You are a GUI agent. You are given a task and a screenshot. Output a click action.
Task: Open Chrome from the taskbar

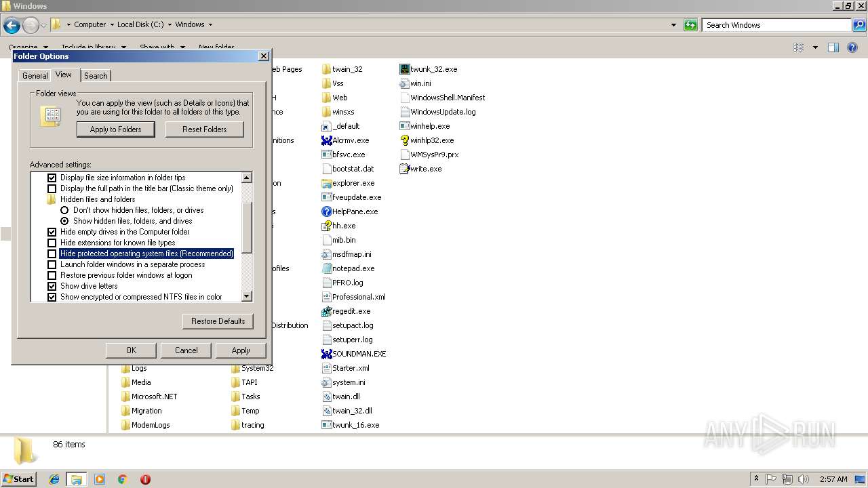click(x=122, y=479)
